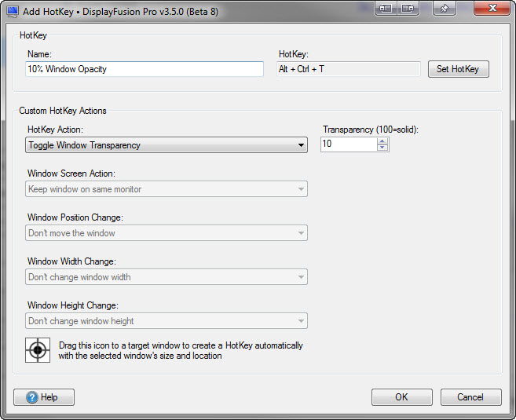Click the pin title bar button
Image resolution: width=516 pixels, height=420 pixels.
tap(445, 8)
